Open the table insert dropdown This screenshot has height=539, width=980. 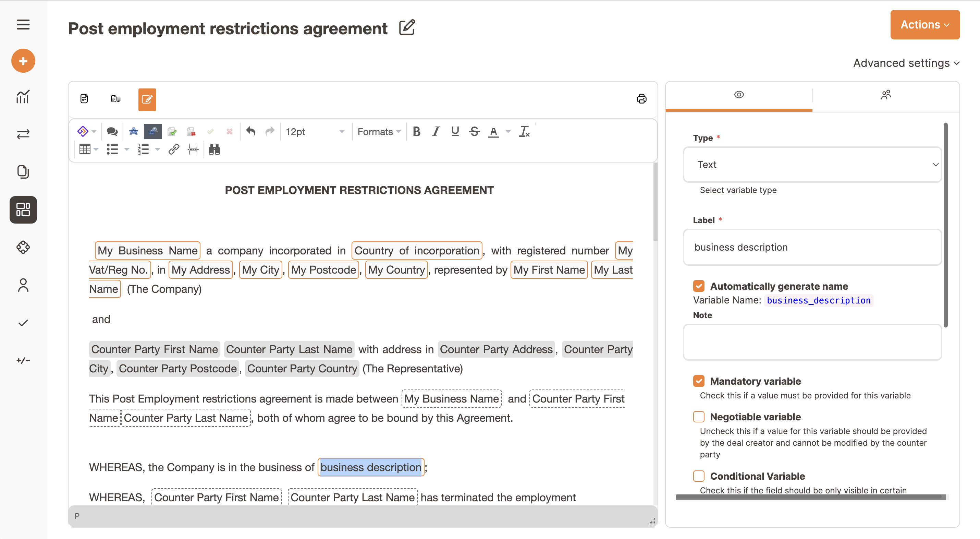89,149
